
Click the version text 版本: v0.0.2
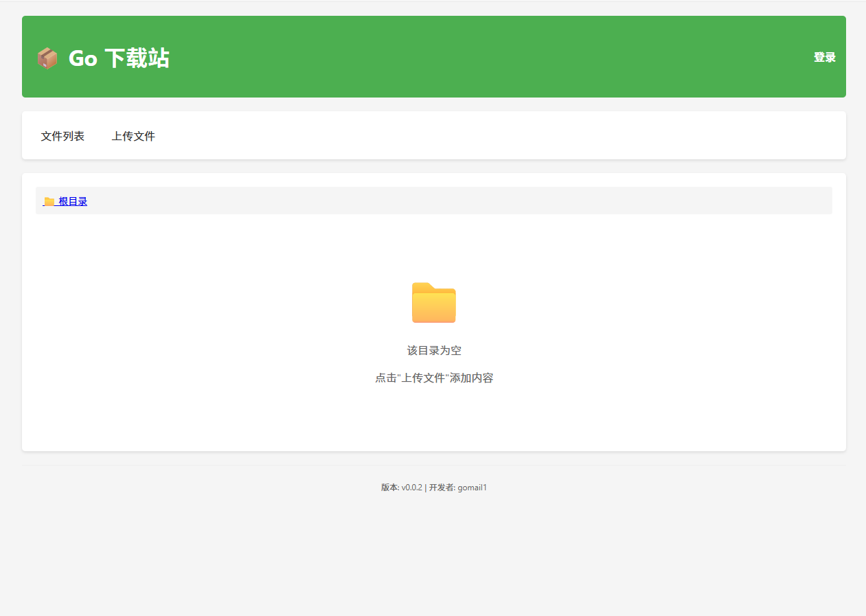[401, 487]
